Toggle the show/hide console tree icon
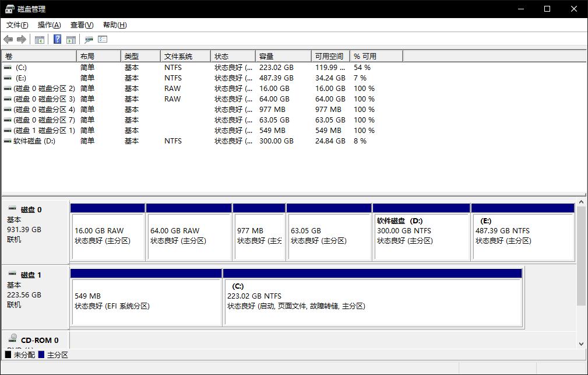 point(40,40)
